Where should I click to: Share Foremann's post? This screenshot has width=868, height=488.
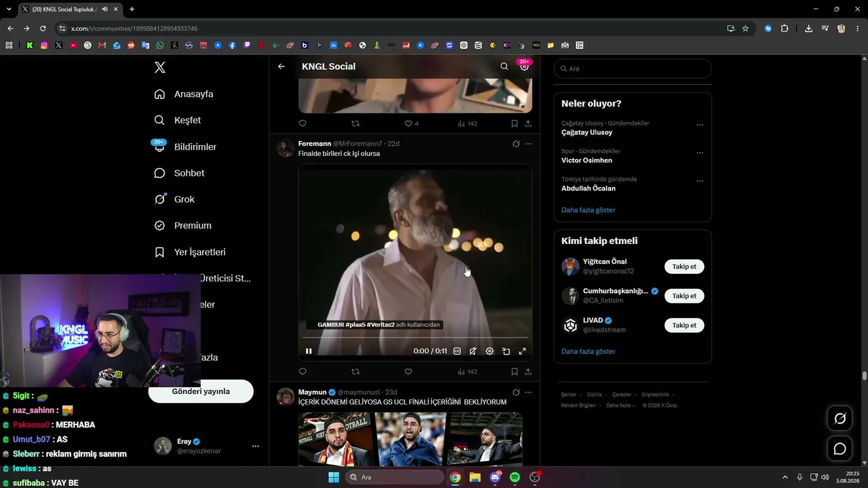(x=528, y=371)
